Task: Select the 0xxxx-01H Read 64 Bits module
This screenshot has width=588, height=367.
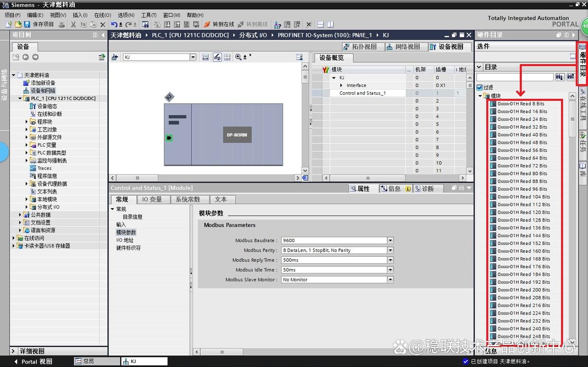Action: (522, 158)
